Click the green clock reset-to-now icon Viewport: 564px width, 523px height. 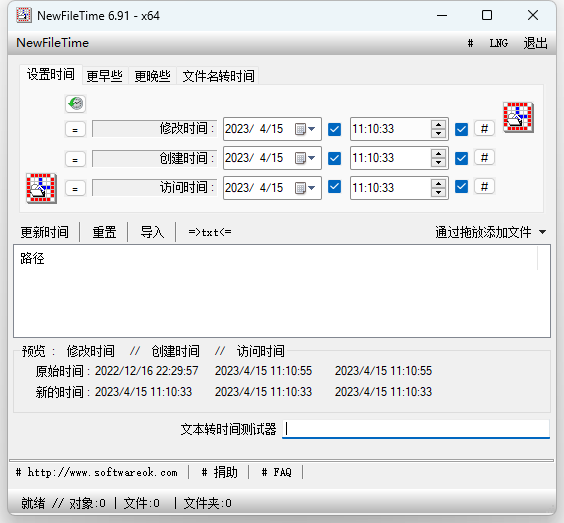pyautogui.click(x=75, y=104)
